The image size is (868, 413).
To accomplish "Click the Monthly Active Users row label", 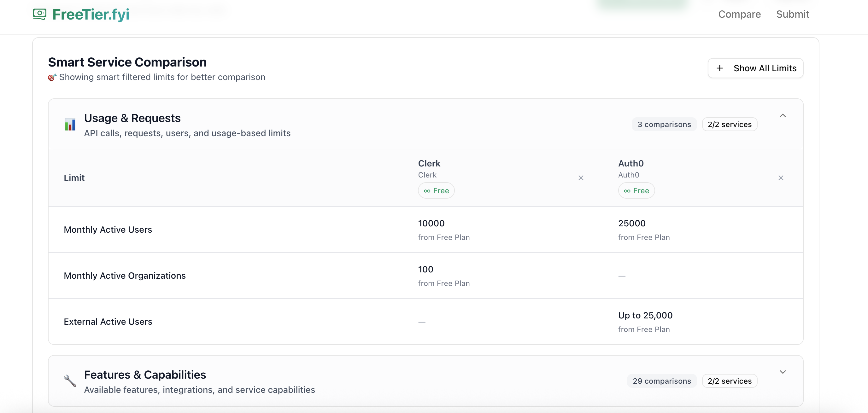I will coord(108,230).
